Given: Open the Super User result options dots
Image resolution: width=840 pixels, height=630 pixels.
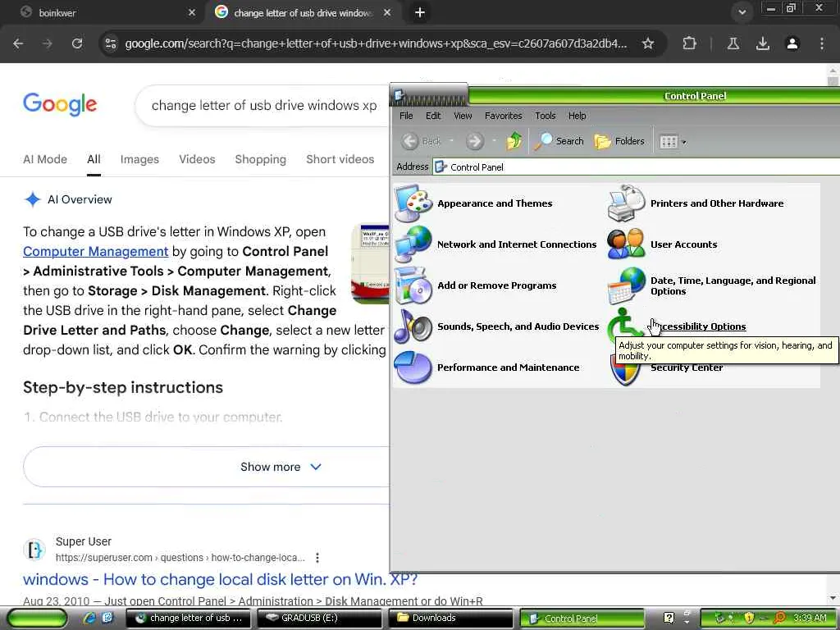Looking at the screenshot, I should [x=317, y=558].
